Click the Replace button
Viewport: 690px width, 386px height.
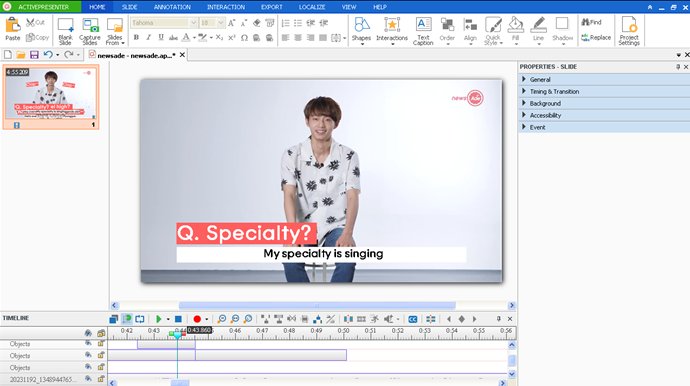pos(596,38)
